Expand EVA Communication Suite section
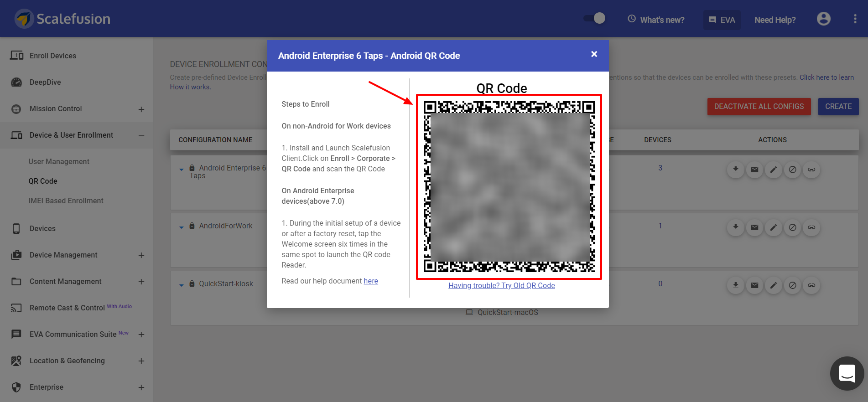This screenshot has height=402, width=868. [x=141, y=335]
